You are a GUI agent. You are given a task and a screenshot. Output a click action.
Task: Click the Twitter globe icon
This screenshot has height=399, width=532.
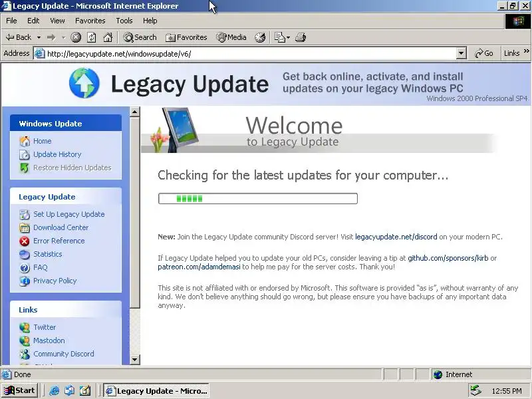[x=25, y=327]
